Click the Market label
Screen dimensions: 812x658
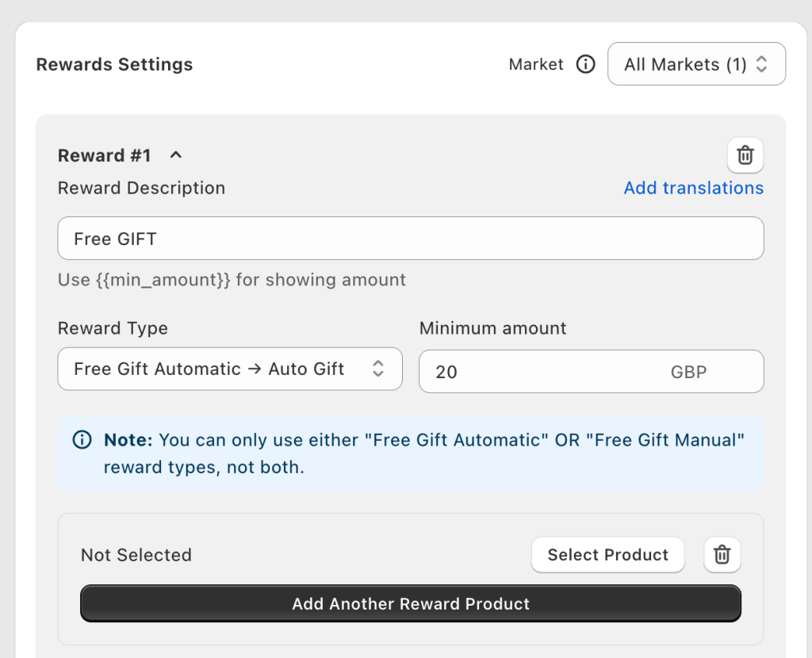tap(536, 64)
